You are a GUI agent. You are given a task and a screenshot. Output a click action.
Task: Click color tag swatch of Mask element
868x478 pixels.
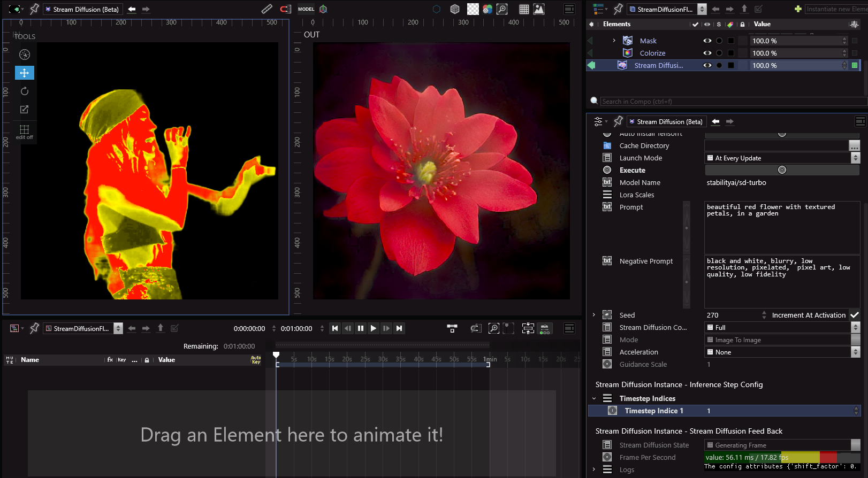coord(731,41)
